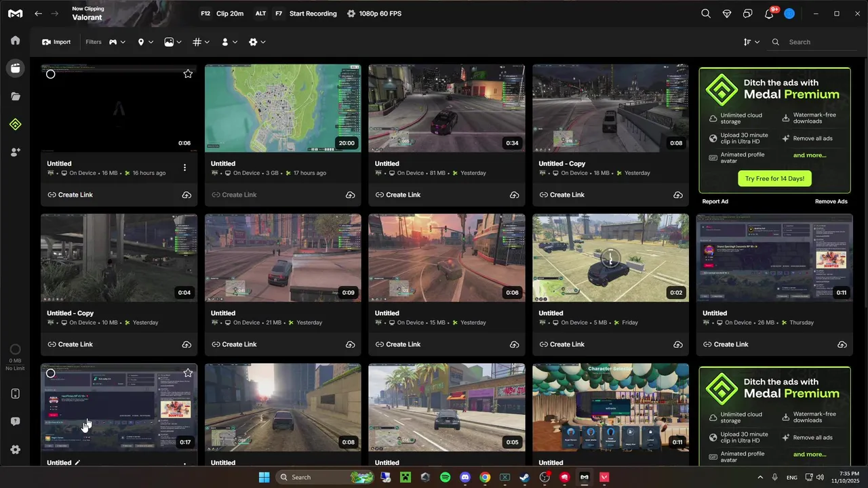Upload the 26 MB Thursday clip to cloud
Screen dimensions: 868x488
(x=842, y=344)
